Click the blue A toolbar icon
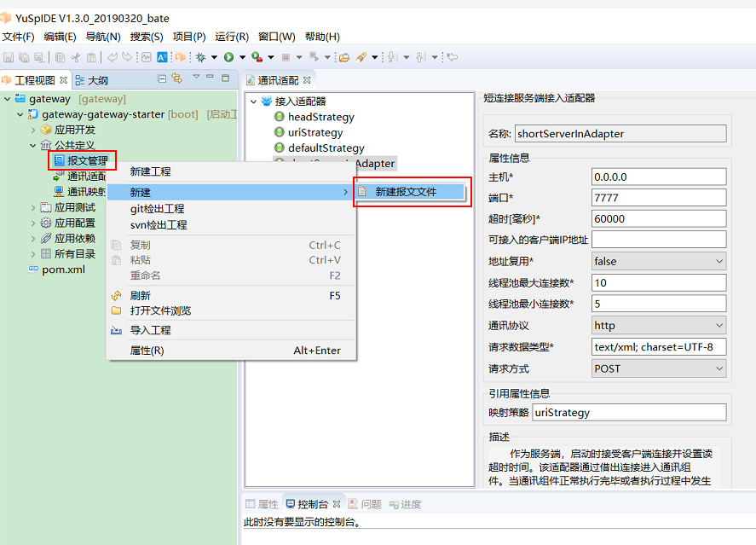 162,57
